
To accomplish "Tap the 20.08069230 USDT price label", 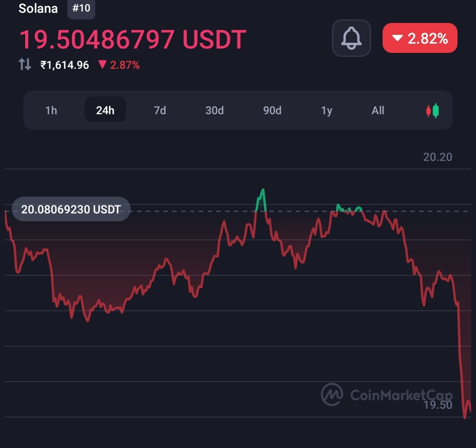I will tap(71, 209).
